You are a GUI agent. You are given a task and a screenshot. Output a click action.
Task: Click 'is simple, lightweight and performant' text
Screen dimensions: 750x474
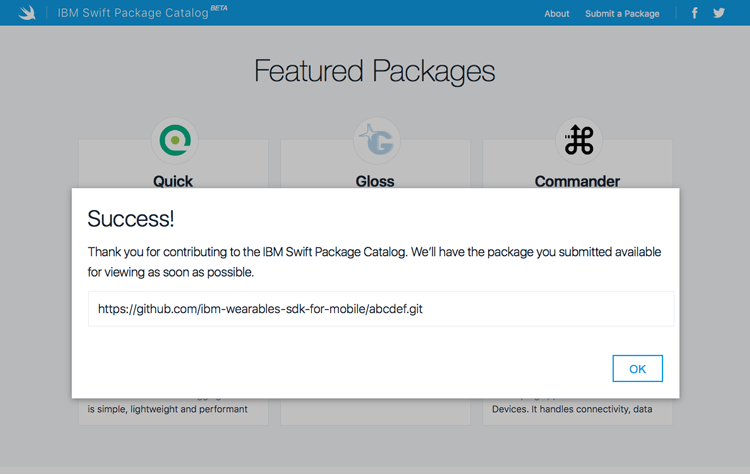(167, 409)
